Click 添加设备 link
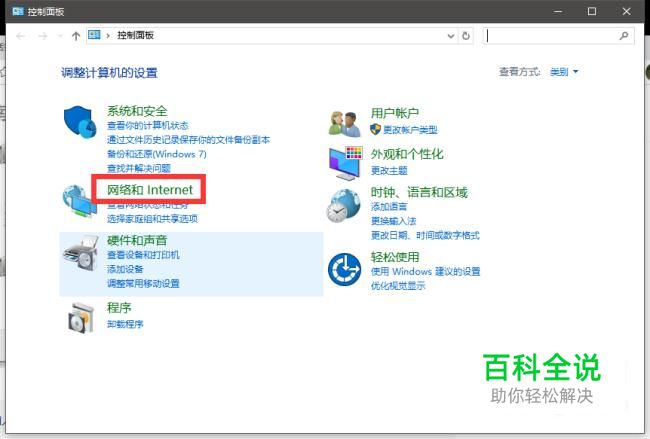The width and height of the screenshot is (650, 439). pos(125,269)
